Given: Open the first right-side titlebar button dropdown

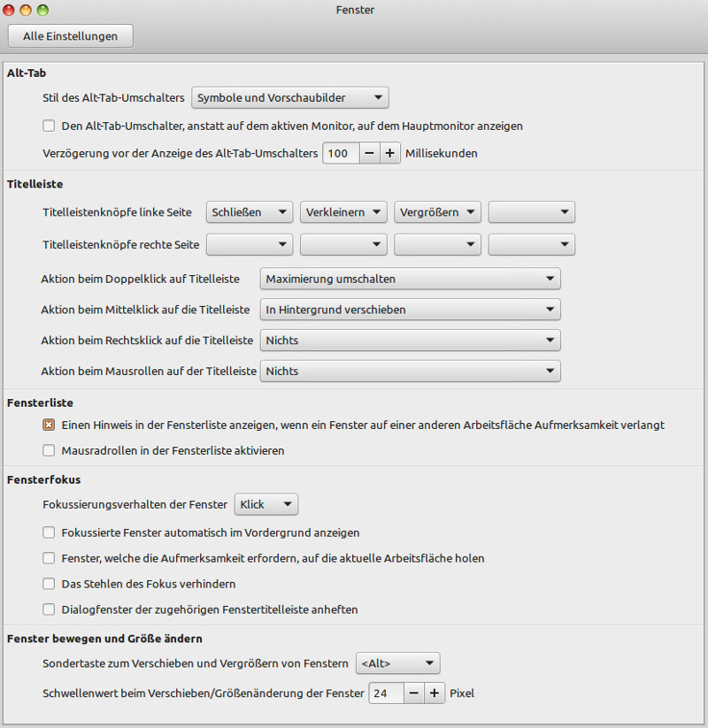Looking at the screenshot, I should (x=250, y=245).
